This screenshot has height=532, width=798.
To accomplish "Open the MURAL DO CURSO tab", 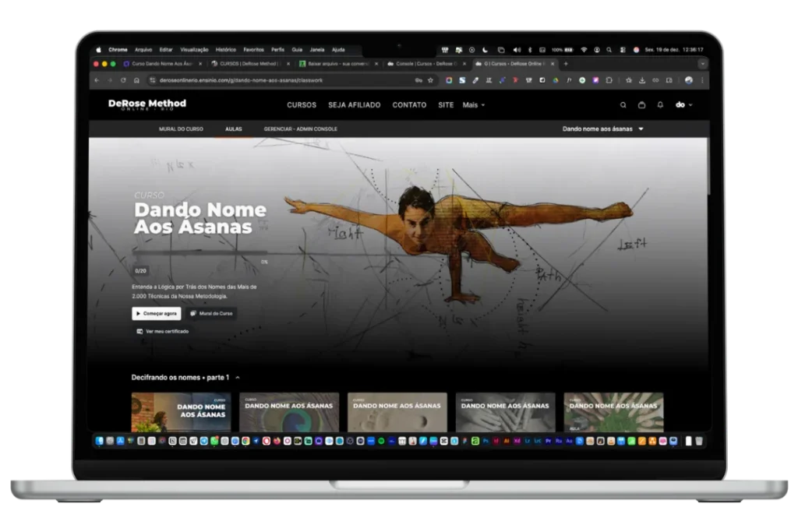I will pos(181,129).
